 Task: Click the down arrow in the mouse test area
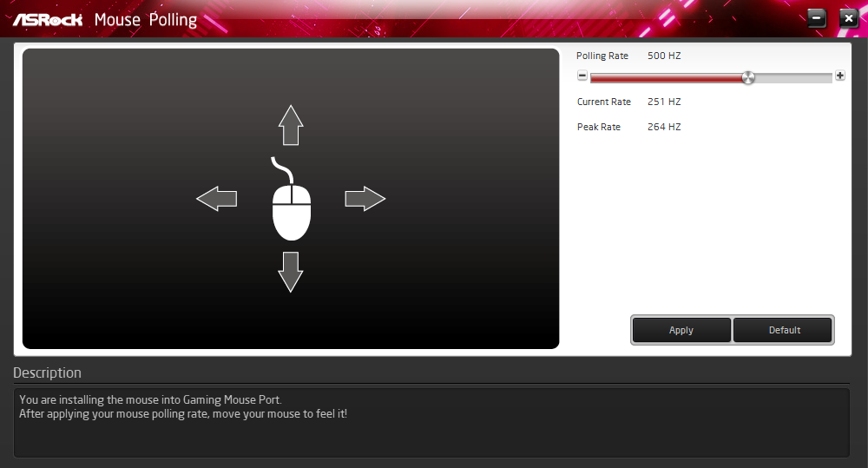tap(291, 272)
